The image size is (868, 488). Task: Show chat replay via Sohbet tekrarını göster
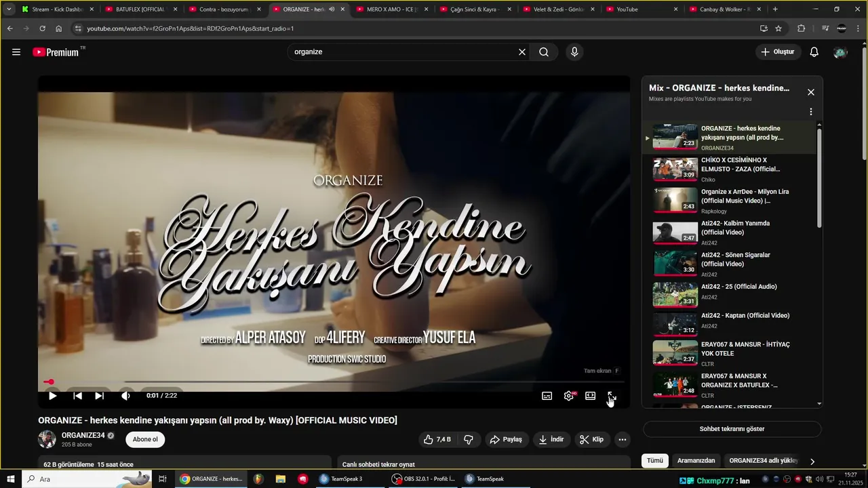732,429
